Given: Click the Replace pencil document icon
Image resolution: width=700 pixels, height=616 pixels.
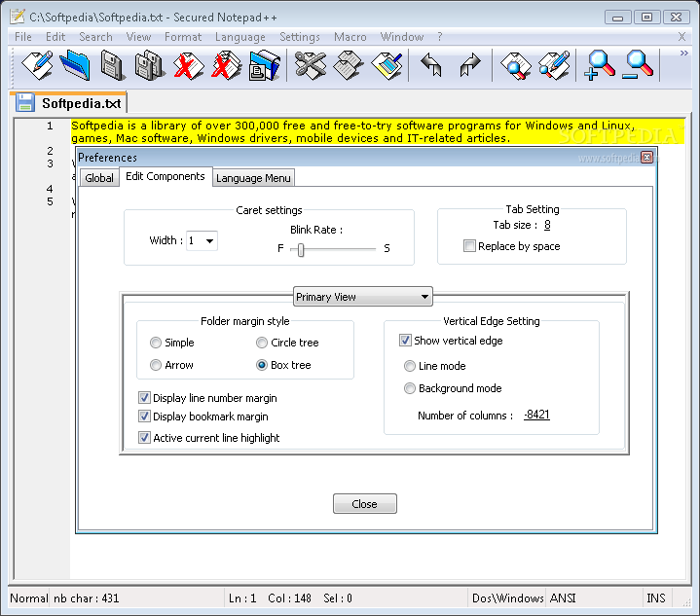Looking at the screenshot, I should click(554, 65).
